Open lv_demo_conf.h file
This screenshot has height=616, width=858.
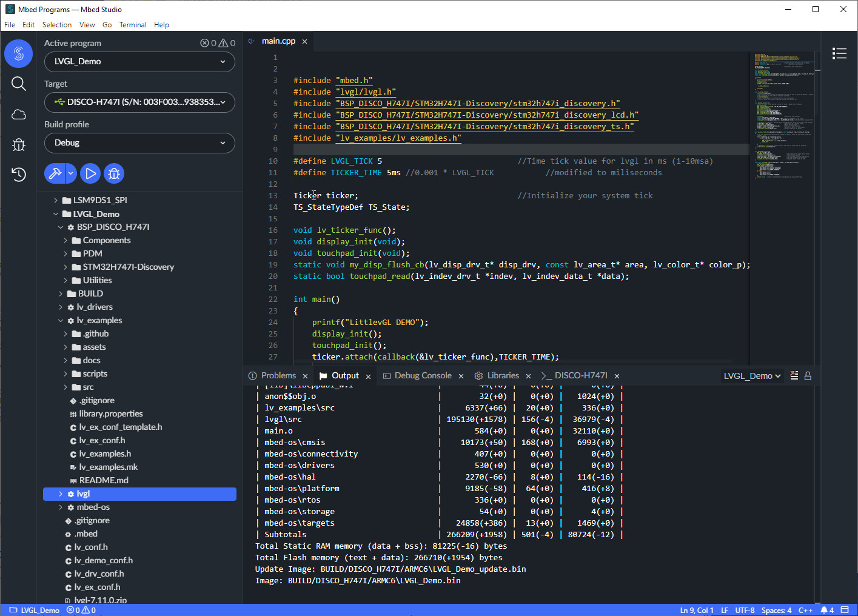[103, 560]
